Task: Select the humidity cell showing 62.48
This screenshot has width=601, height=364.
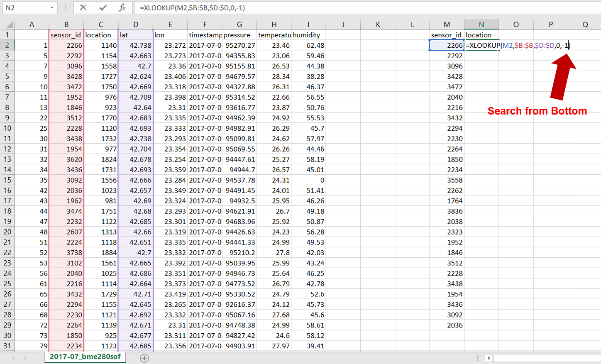Action: click(x=308, y=45)
